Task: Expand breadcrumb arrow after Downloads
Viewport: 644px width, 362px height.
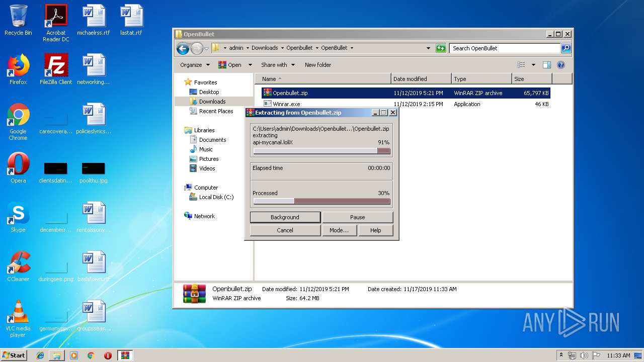Action: coord(282,48)
